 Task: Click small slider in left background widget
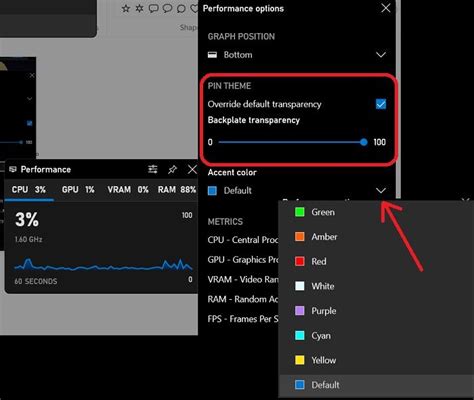[x=12, y=142]
